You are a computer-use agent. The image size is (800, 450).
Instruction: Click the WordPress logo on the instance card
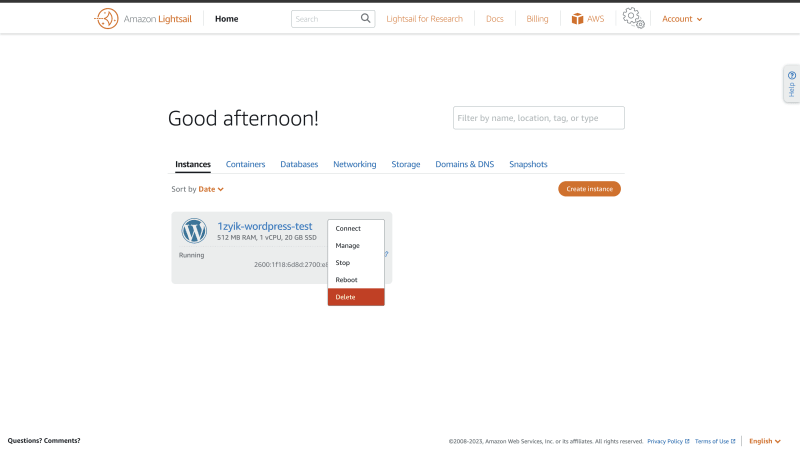pos(194,231)
